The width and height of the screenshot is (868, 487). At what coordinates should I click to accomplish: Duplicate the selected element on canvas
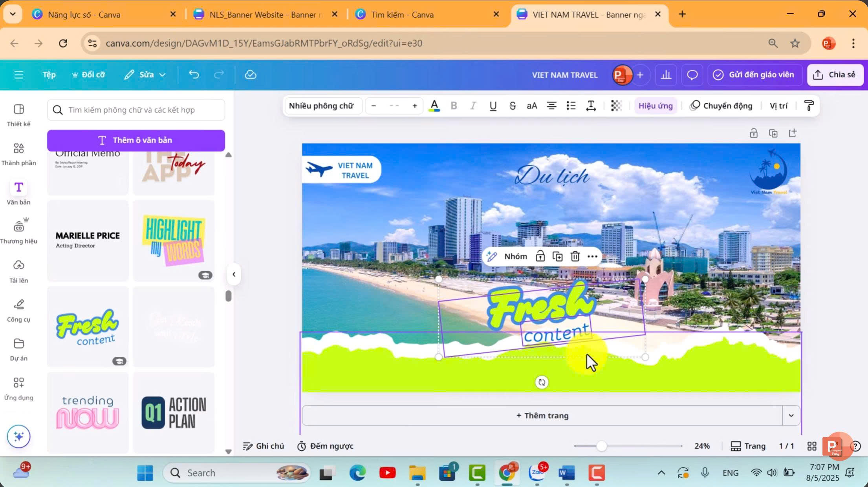tap(557, 256)
